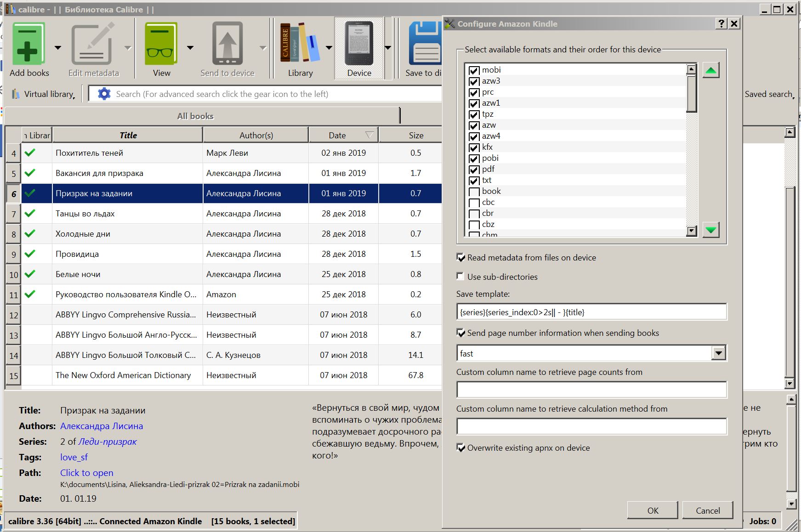Open the View book glasses icon

(x=161, y=45)
